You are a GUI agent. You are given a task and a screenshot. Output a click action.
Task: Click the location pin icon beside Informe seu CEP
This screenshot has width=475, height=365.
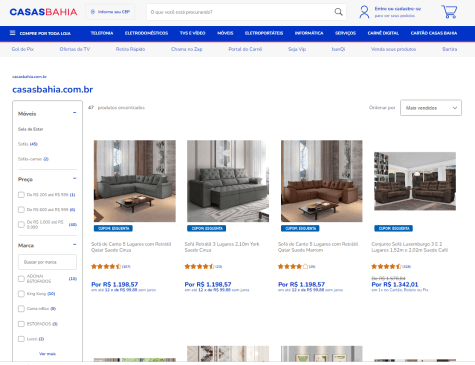point(93,12)
